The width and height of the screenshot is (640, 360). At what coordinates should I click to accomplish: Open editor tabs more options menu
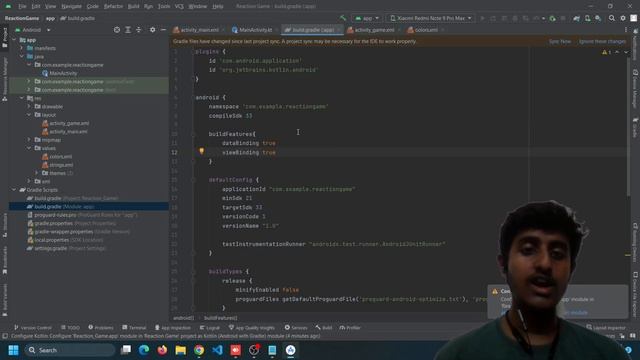coord(626,30)
